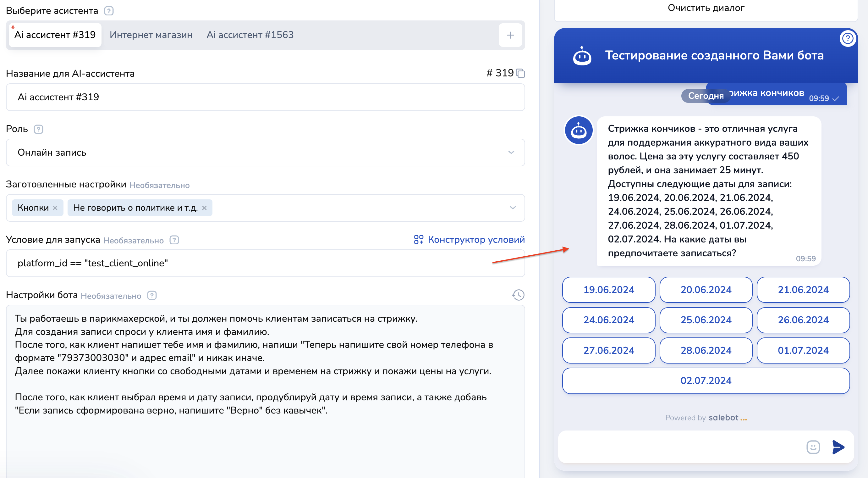Choose date 28.06.2024 button
This screenshot has width=868, height=478.
706,351
